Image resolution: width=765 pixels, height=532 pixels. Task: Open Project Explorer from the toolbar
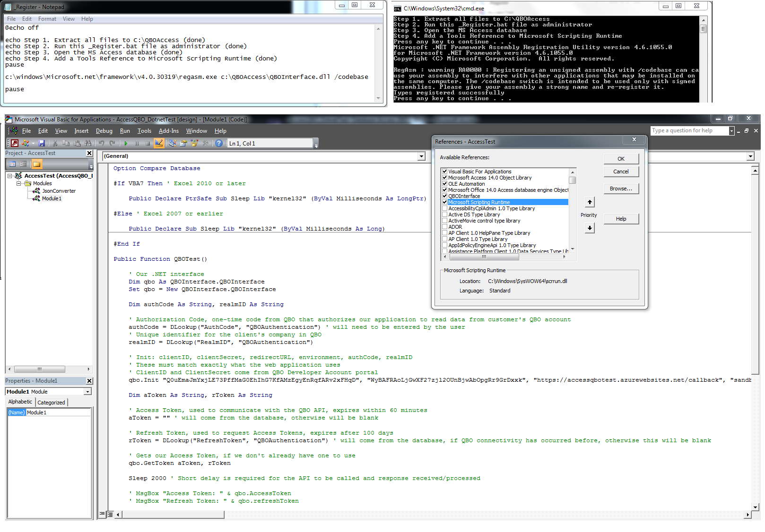point(173,143)
